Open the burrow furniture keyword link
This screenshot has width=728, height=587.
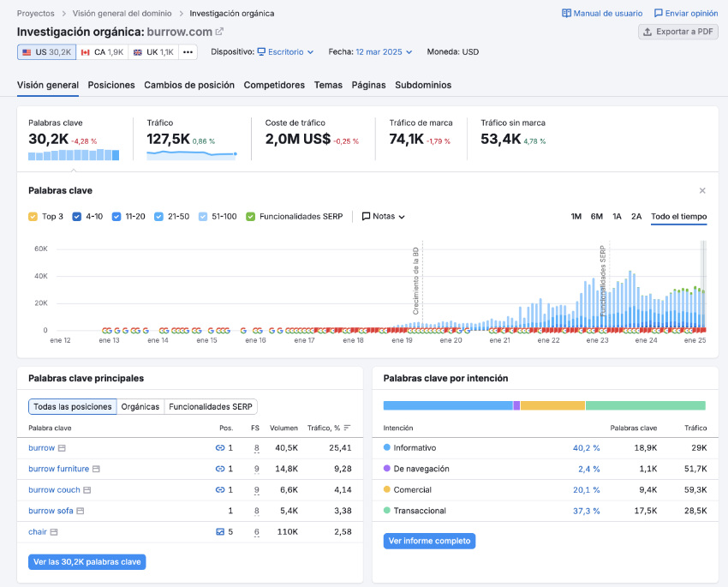[x=58, y=469]
